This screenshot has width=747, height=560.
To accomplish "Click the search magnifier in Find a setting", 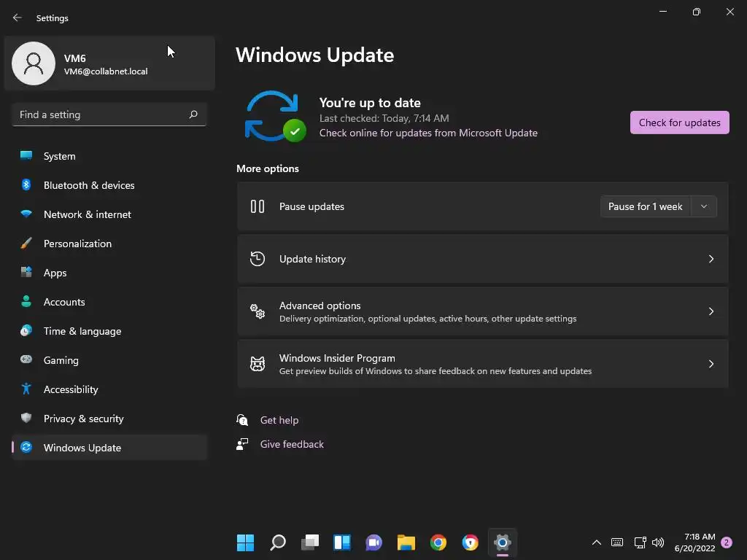I will tap(193, 114).
